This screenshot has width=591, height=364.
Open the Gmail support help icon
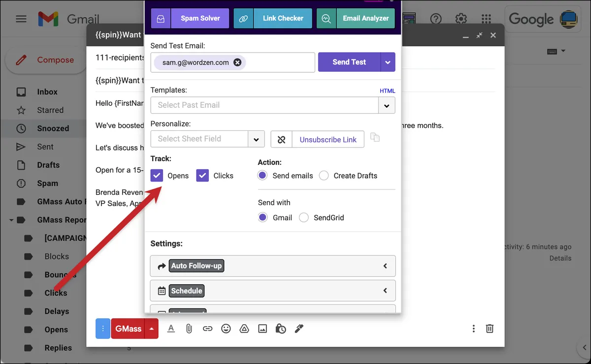click(436, 19)
